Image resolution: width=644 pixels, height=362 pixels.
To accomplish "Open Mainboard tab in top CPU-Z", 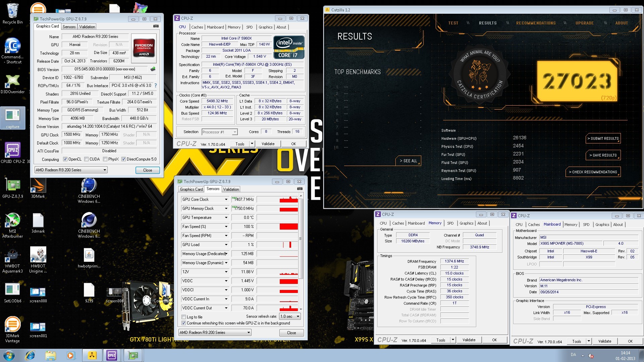I will coord(215,27).
